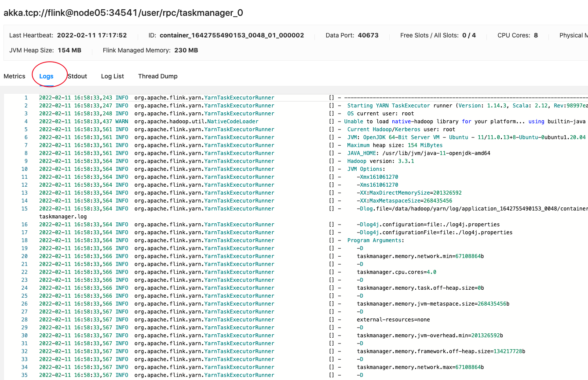Click 'Current Hadoop/Kerberos user: root' text
Viewport: 588px width, 380px height.
coord(401,129)
